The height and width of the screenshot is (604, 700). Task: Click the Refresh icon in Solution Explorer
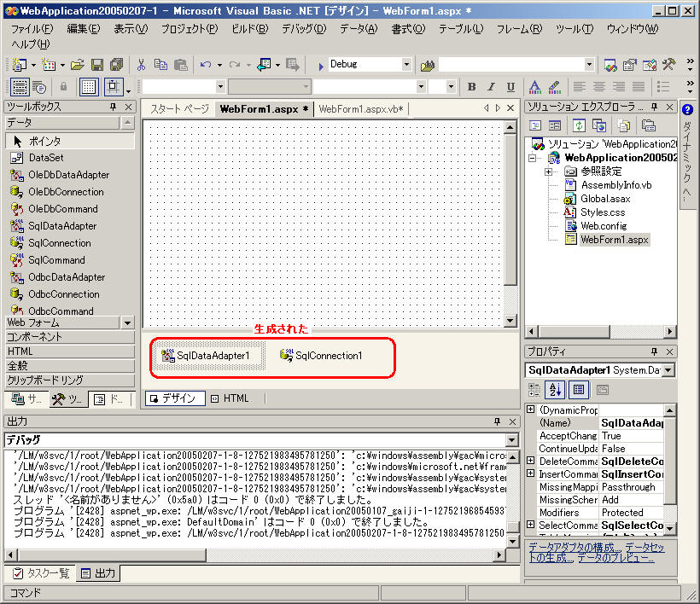(x=579, y=125)
